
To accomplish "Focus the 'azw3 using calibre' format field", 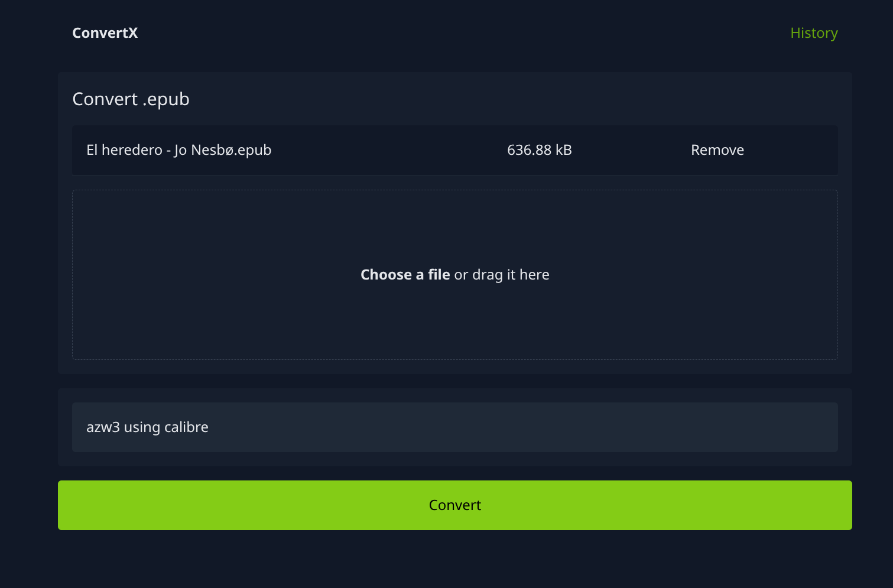I will tap(454, 427).
